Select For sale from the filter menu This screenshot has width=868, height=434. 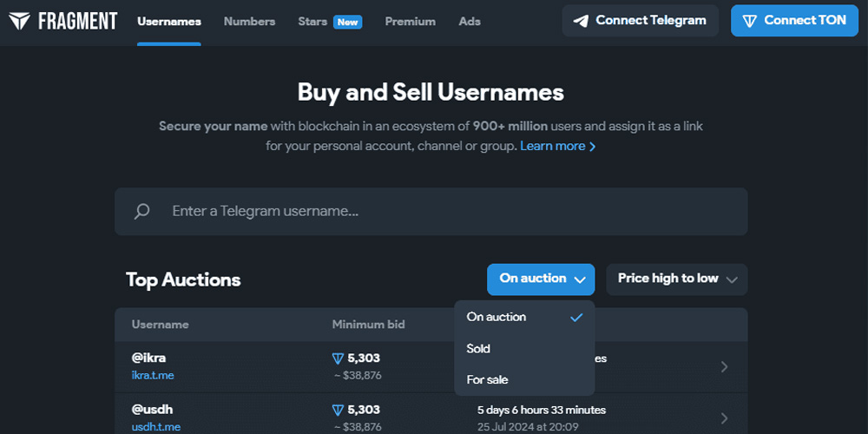pyautogui.click(x=524, y=380)
